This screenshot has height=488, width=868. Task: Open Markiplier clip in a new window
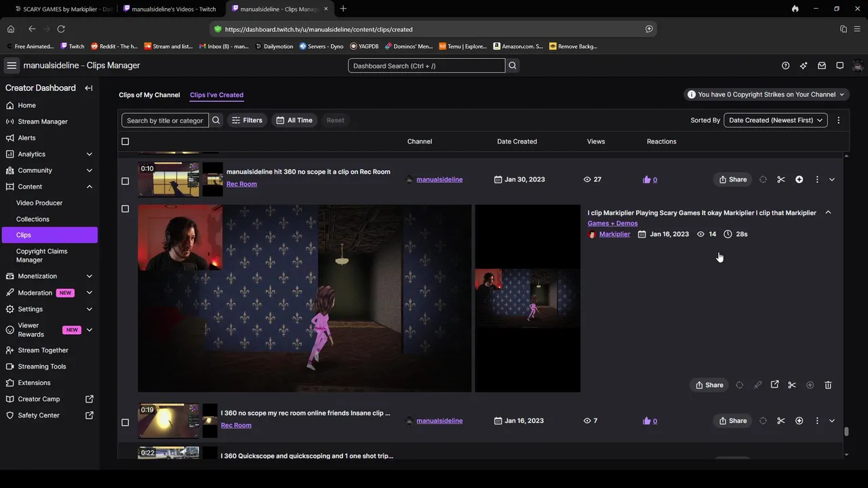tap(774, 385)
